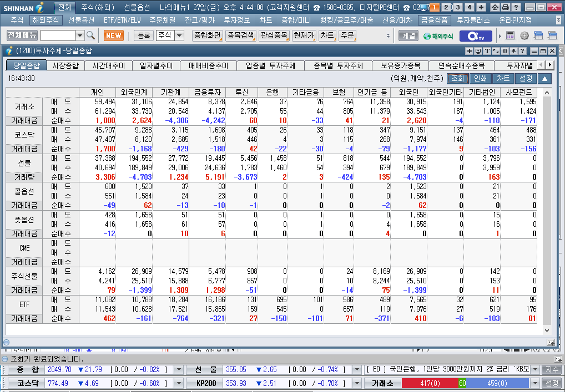The width and height of the screenshot is (565, 392).
Task: Click the last cascading-windows toolbar icon
Action: click(552, 35)
